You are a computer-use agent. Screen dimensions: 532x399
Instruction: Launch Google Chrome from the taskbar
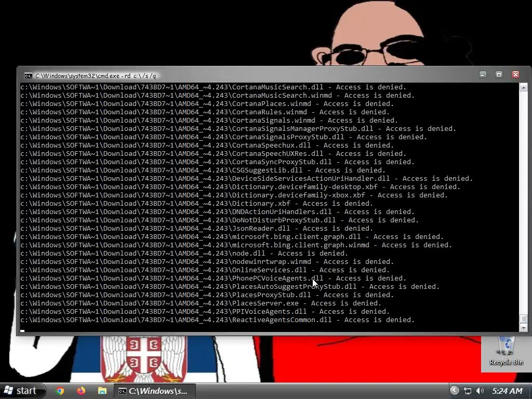click(60, 391)
